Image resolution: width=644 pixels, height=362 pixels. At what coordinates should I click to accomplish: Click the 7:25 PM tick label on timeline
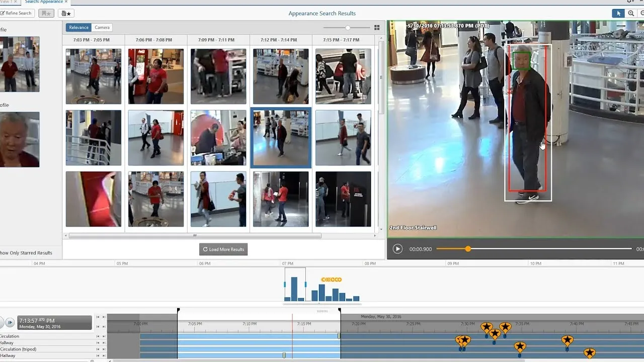pos(414,324)
